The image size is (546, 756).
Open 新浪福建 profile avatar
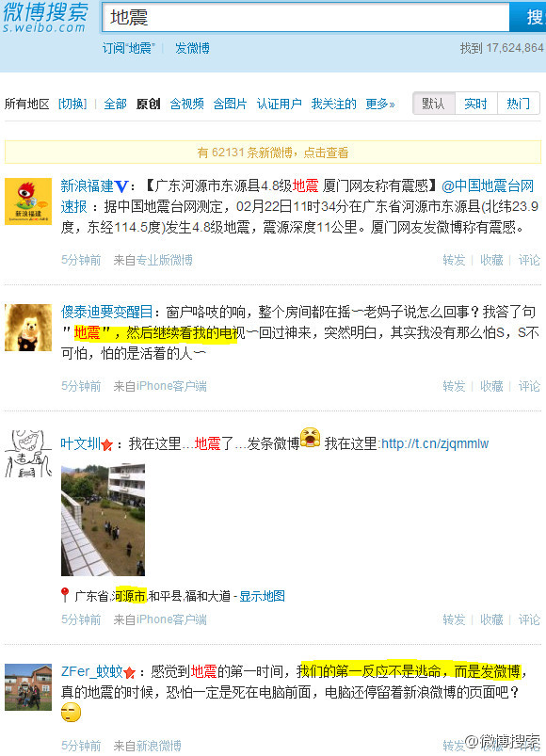tap(28, 201)
